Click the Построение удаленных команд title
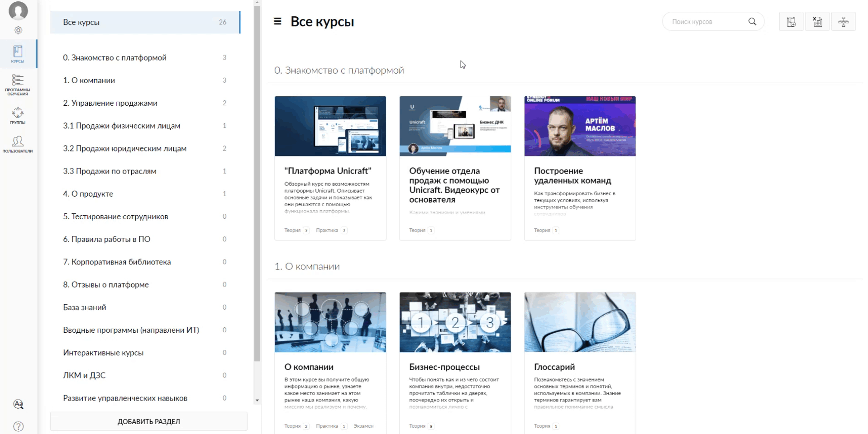 [572, 176]
